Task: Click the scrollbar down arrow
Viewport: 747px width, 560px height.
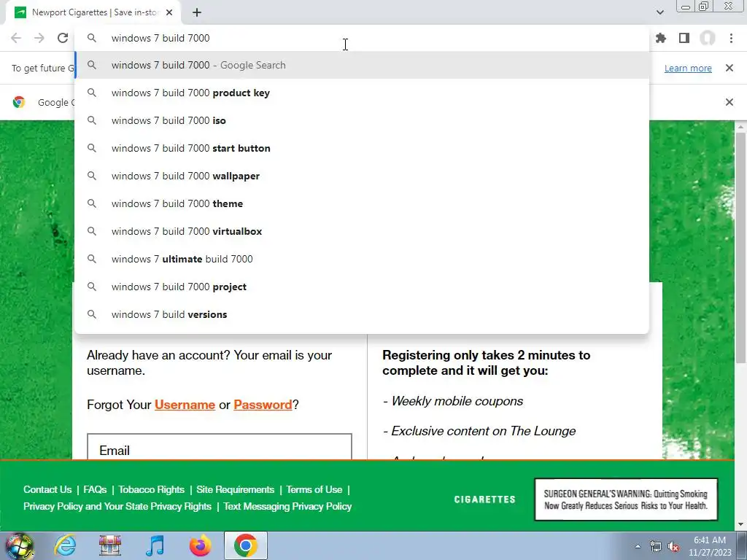Action: tap(741, 525)
